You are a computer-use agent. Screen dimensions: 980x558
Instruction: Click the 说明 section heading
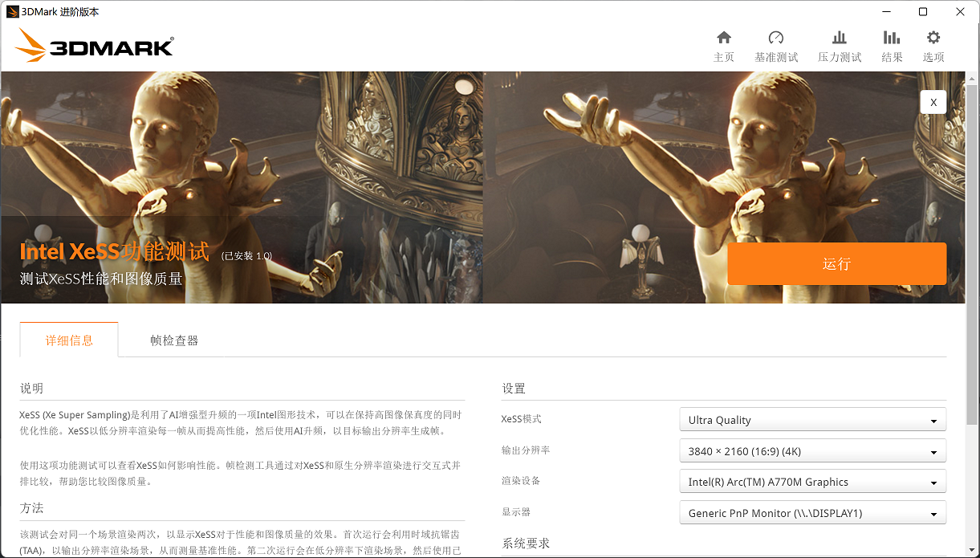point(32,389)
